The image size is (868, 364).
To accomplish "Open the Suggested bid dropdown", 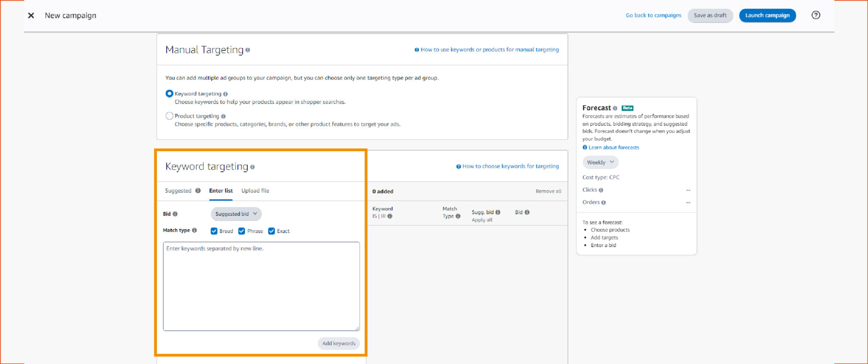I will (x=236, y=214).
